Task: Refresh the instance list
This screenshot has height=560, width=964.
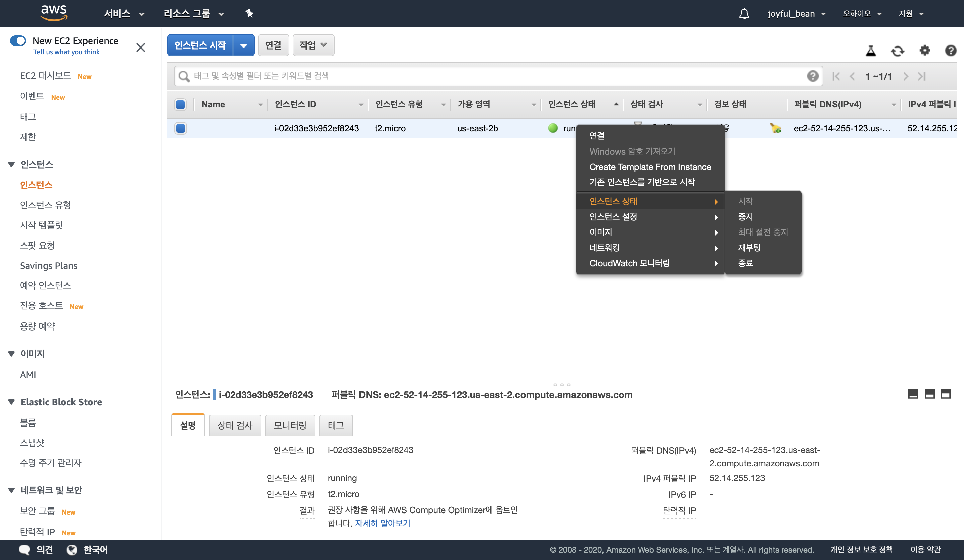Action: tap(897, 51)
